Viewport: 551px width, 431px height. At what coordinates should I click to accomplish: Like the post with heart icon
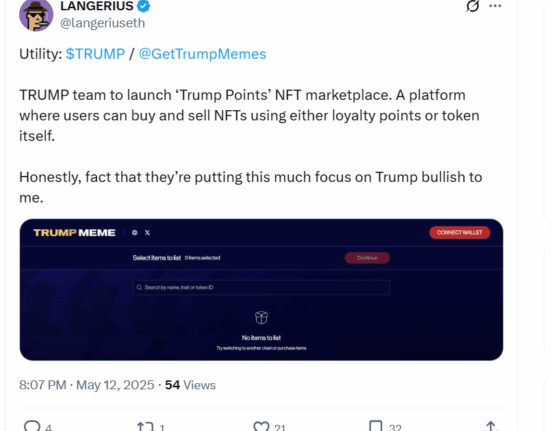pyautogui.click(x=261, y=426)
